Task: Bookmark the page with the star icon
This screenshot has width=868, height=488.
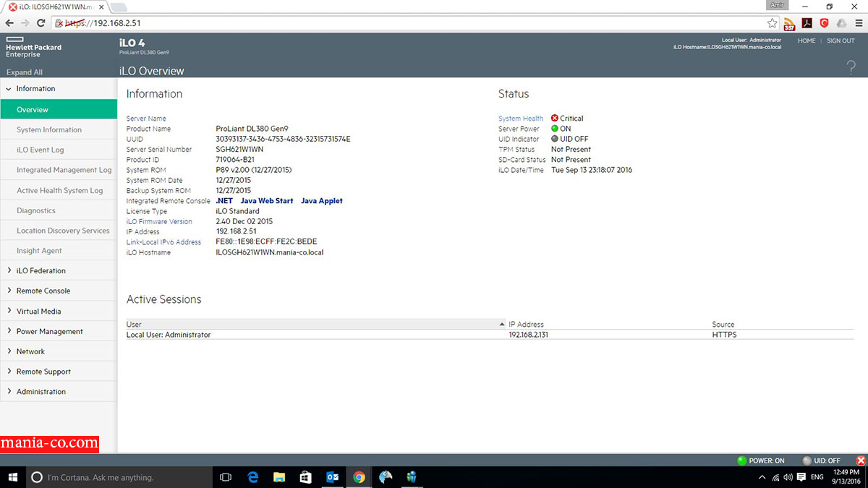Action: click(773, 23)
